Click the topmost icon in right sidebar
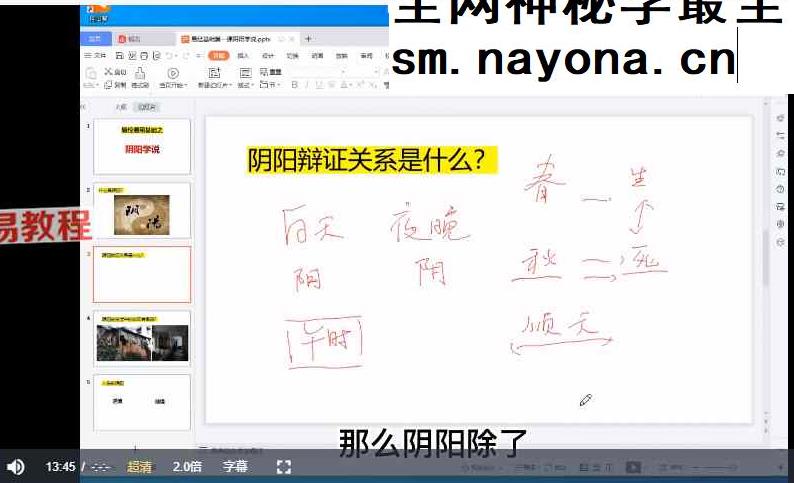This screenshot has width=794, height=483. click(x=780, y=118)
